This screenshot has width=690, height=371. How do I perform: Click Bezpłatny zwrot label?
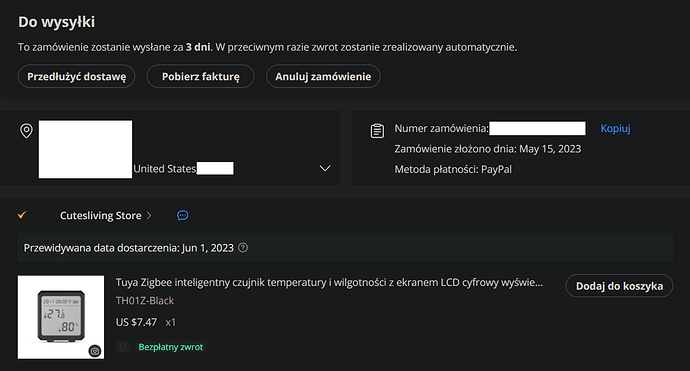pyautogui.click(x=171, y=347)
